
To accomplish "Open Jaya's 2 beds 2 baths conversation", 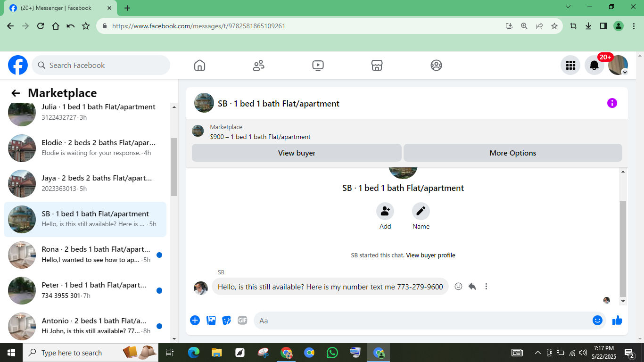I will click(85, 183).
